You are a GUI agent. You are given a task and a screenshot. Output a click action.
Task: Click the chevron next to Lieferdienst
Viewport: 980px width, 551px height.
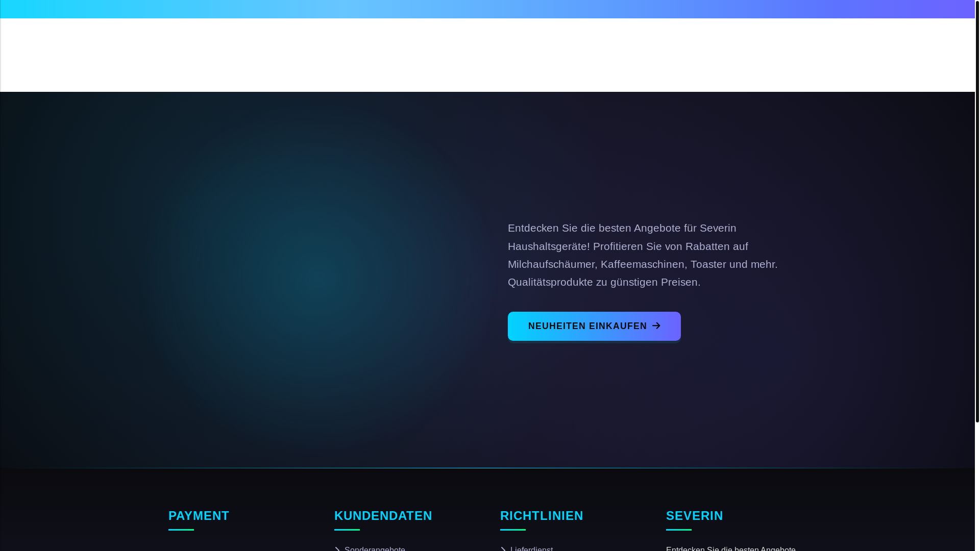(x=503, y=549)
